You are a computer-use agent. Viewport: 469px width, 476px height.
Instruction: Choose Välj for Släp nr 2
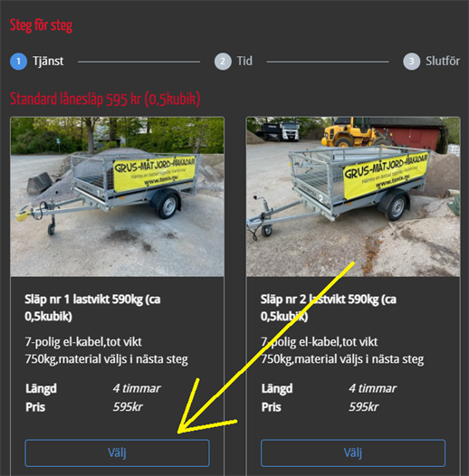pyautogui.click(x=353, y=453)
